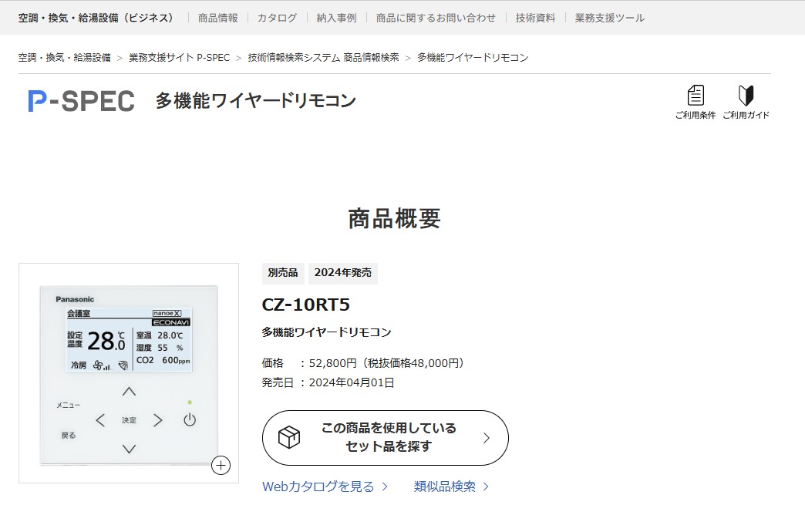Open the ご利用ガイド beginner guide icon
The width and height of the screenshot is (805, 532).
[x=746, y=96]
